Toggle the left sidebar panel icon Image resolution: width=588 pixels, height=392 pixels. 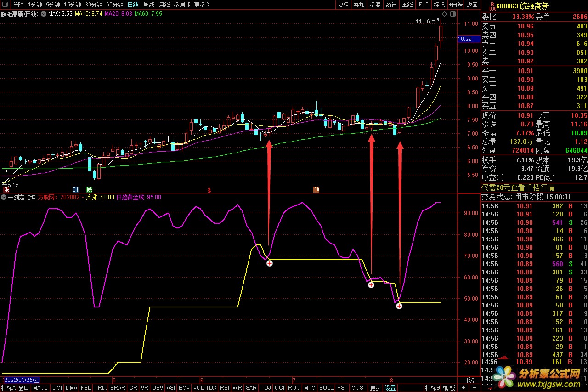point(5,5)
